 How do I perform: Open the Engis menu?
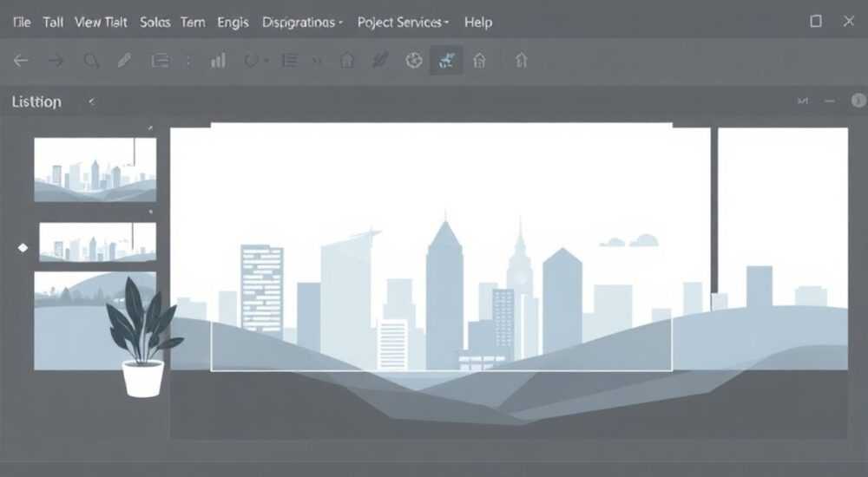point(233,23)
